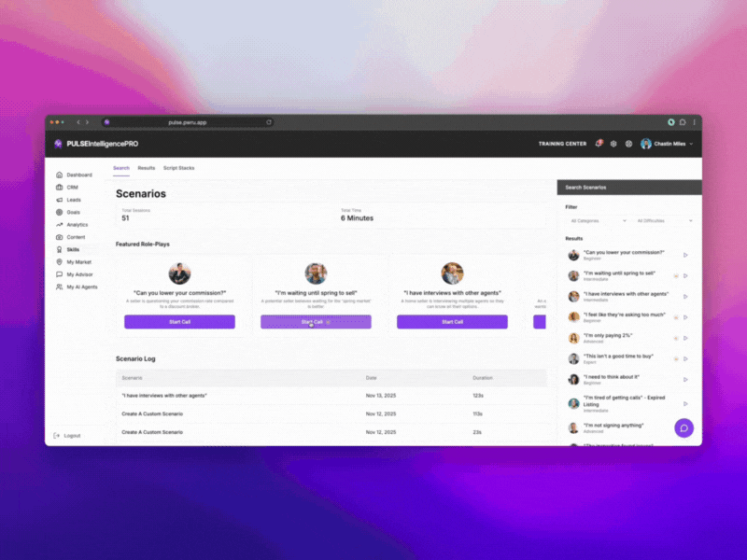Click the help icon beside the settings gear
The height and width of the screenshot is (560, 747).
pos(628,144)
